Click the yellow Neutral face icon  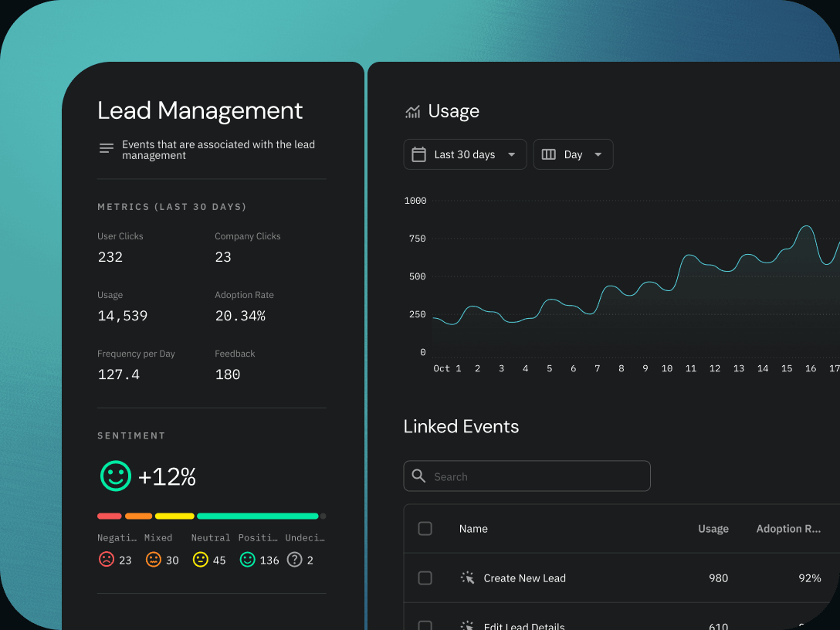(201, 559)
